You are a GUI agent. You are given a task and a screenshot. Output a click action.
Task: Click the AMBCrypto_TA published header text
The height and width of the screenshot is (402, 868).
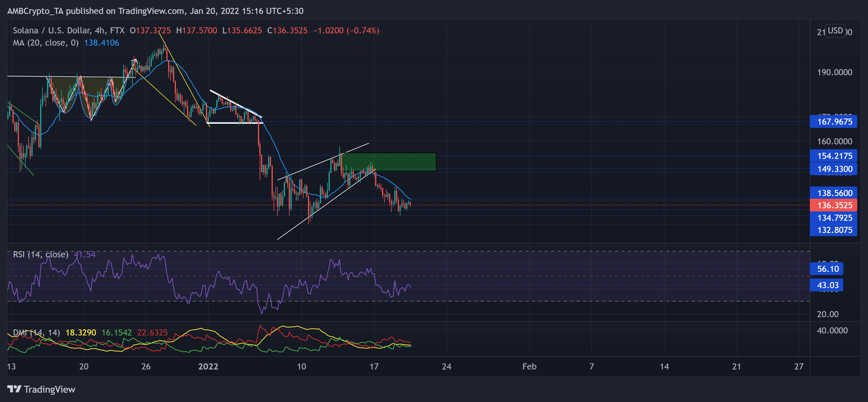pos(155,11)
